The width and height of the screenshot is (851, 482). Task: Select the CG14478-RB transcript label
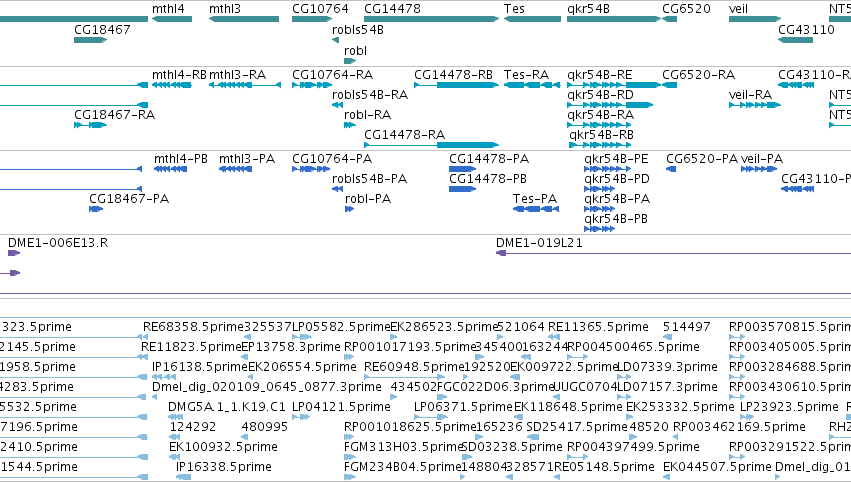coord(453,75)
